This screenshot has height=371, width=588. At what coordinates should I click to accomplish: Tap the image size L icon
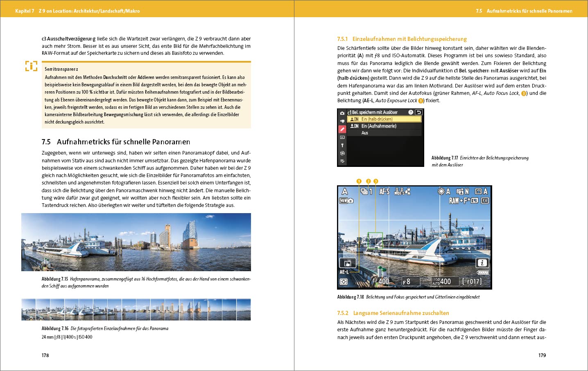point(475,201)
